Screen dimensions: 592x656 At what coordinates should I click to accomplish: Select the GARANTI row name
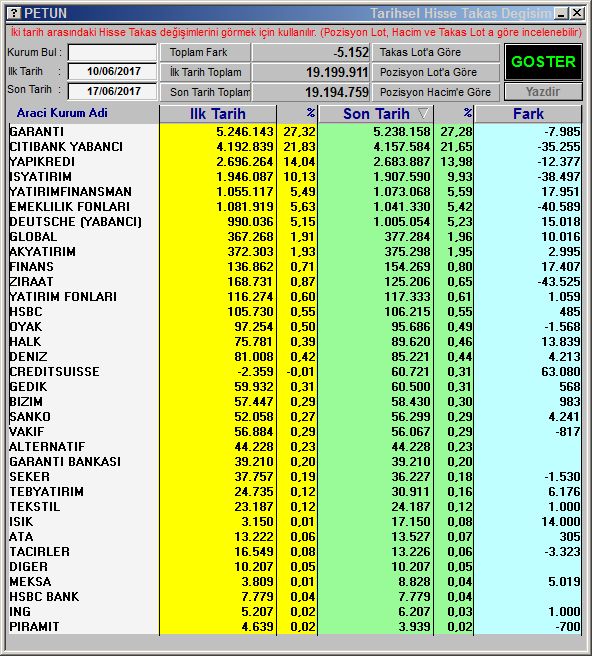(36, 132)
